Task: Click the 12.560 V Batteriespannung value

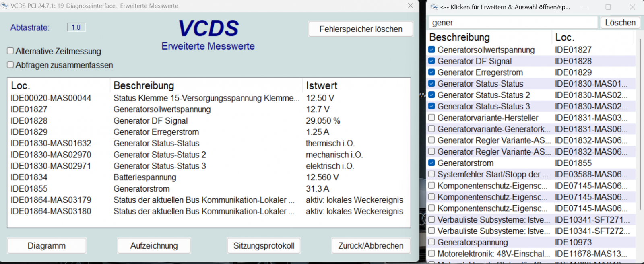Action: pyautogui.click(x=322, y=177)
